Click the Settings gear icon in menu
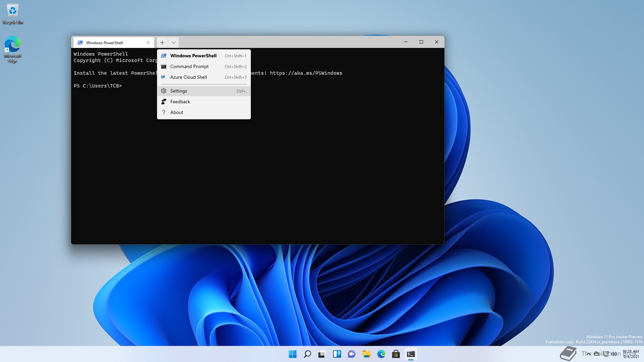644x362 pixels. (x=164, y=91)
